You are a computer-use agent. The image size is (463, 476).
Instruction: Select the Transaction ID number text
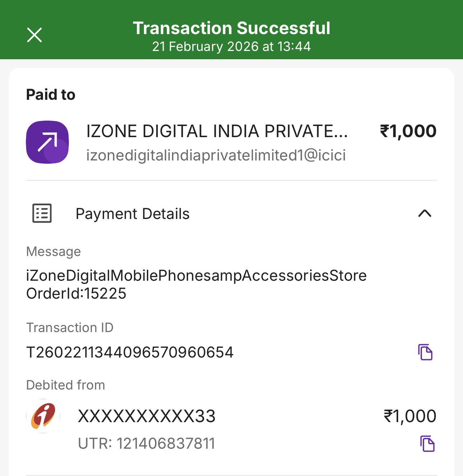130,352
